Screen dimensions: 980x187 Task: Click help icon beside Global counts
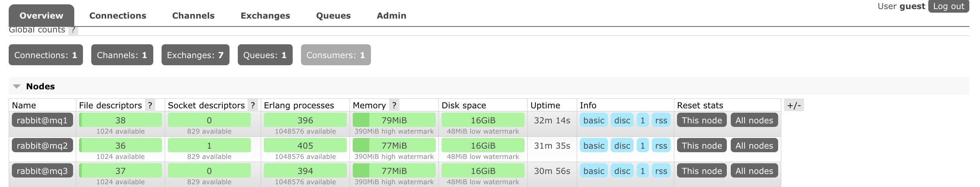tap(73, 30)
